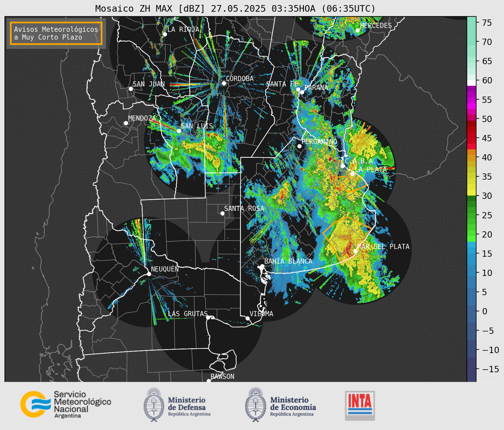Click the PERGAMINO label text
The image size is (504, 430).
coord(319,141)
